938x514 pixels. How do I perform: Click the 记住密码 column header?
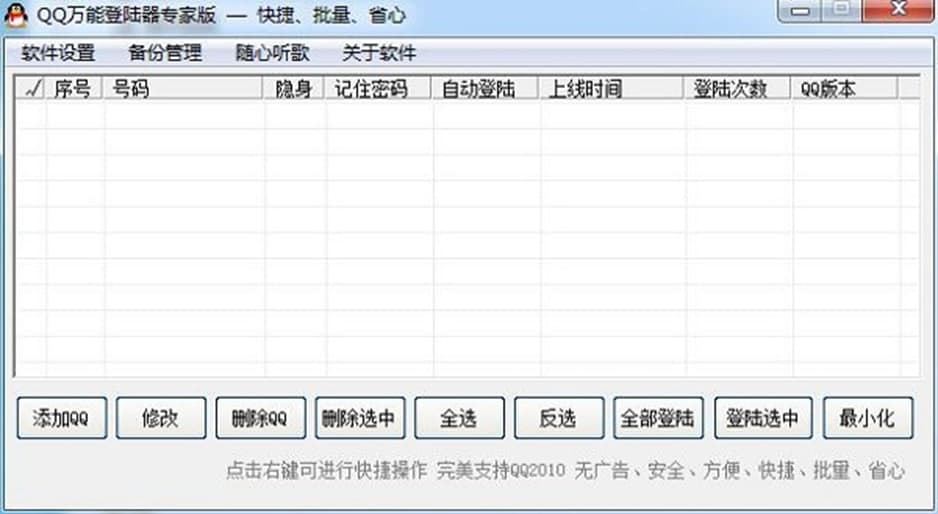pos(378,89)
